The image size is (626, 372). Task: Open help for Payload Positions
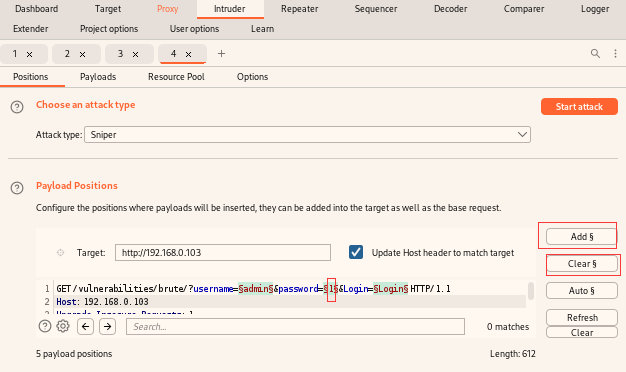tap(17, 188)
